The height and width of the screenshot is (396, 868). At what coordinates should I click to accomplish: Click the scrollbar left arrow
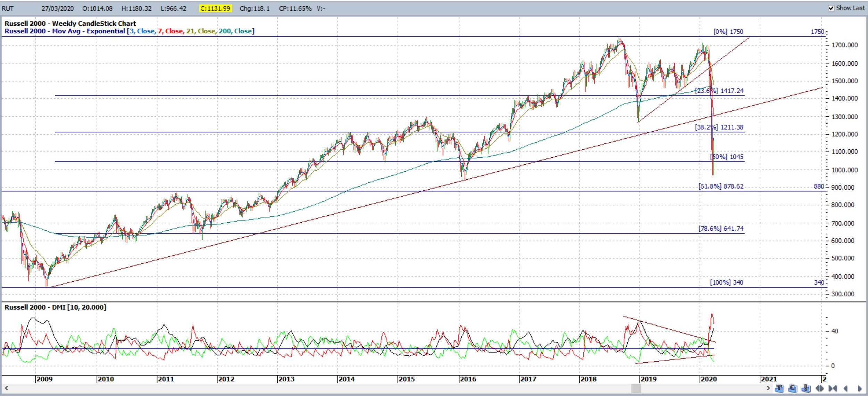[x=6, y=388]
